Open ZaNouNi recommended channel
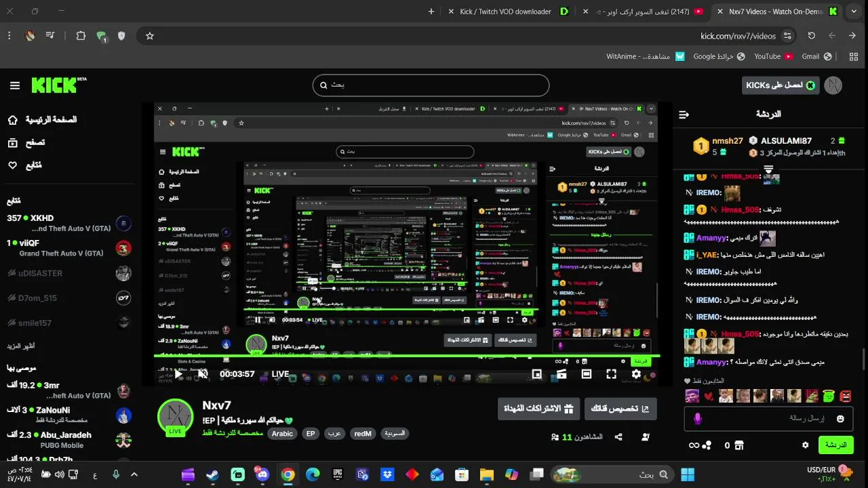The height and width of the screenshot is (488, 868). click(x=68, y=415)
